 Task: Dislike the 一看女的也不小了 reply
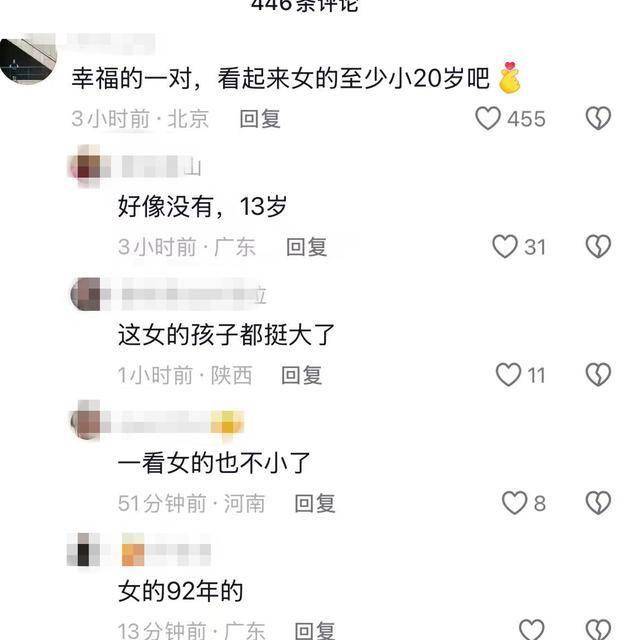[598, 502]
